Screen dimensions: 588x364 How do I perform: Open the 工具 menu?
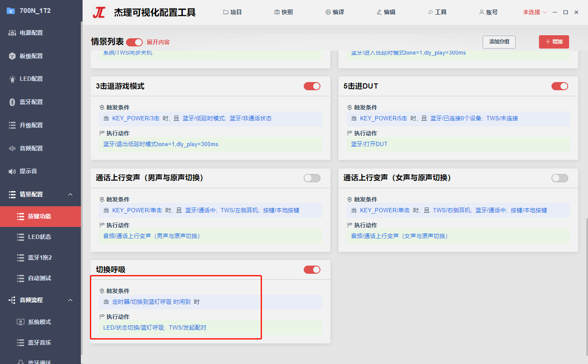(437, 12)
